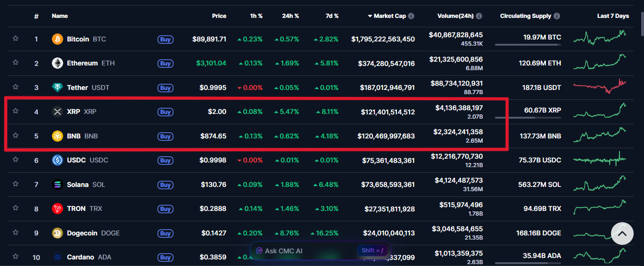Viewport: 644px width, 266px height.
Task: Click the Market Cap info icon
Action: coord(411,16)
